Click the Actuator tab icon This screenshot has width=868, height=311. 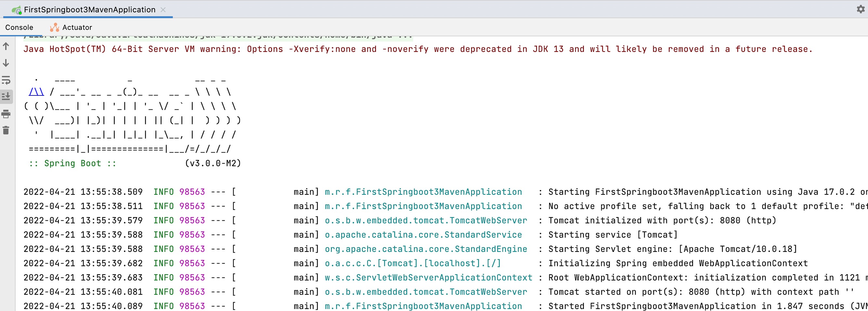pos(54,27)
